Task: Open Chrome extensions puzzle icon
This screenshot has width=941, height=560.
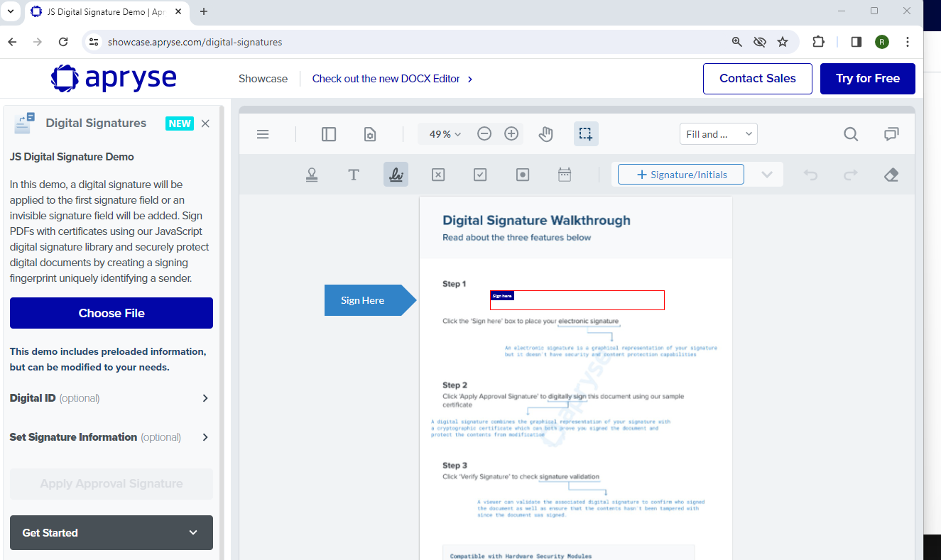Action: (x=818, y=42)
